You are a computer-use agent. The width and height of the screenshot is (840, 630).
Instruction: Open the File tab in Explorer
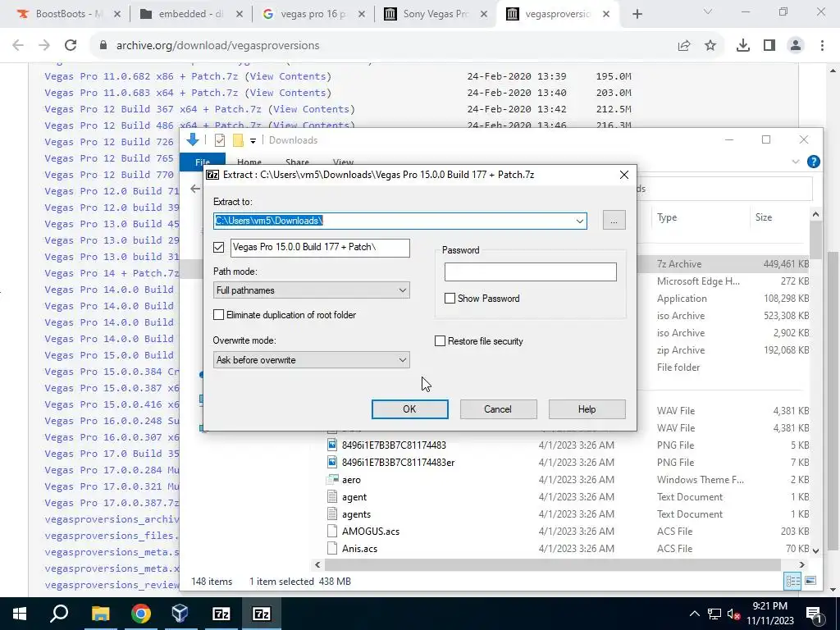203,162
